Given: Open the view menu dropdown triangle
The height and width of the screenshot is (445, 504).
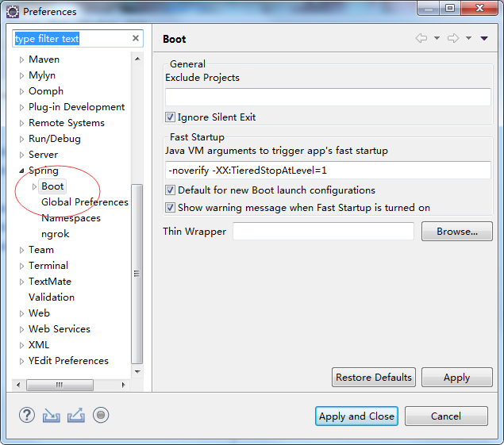Looking at the screenshot, I should pos(484,39).
